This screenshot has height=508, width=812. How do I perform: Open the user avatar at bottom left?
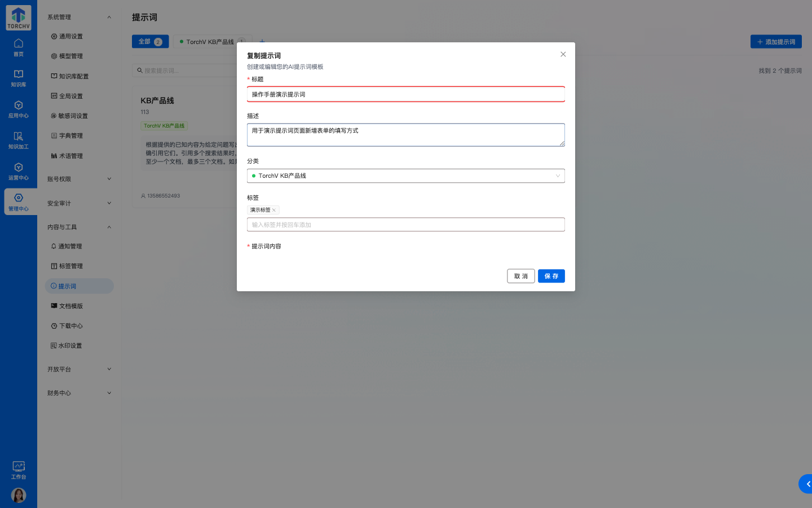[19, 495]
